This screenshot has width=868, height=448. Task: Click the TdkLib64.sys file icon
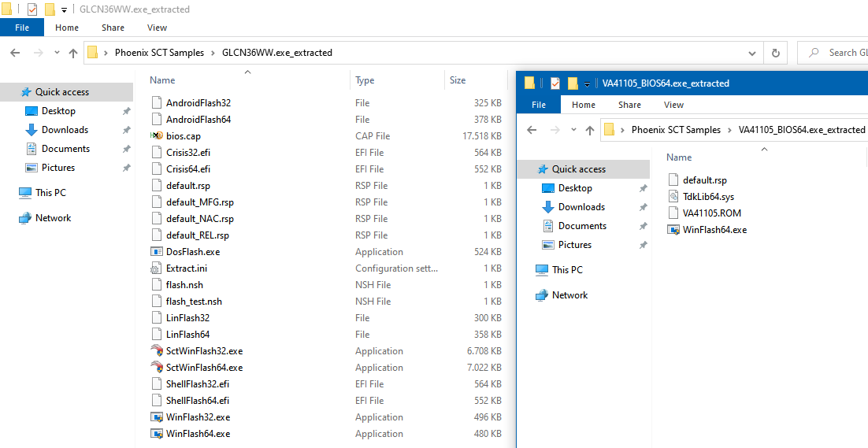pos(673,196)
